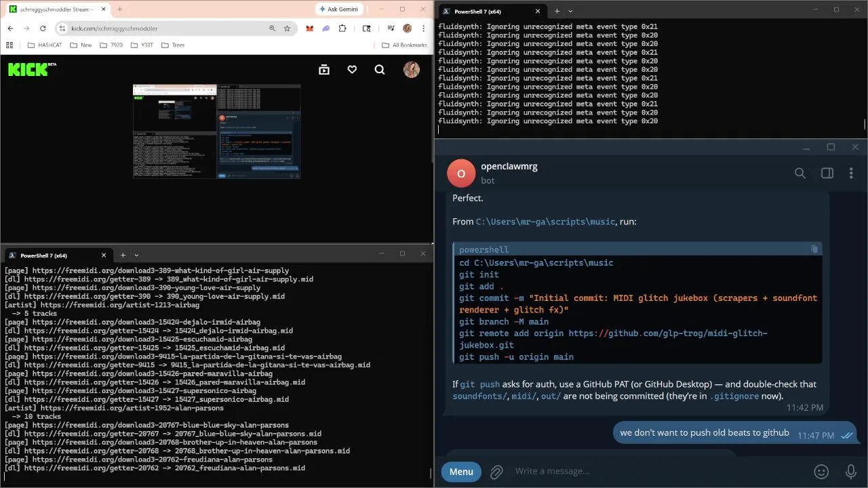868x488 pixels.
Task: Search in the Telegram chat
Action: [x=800, y=174]
